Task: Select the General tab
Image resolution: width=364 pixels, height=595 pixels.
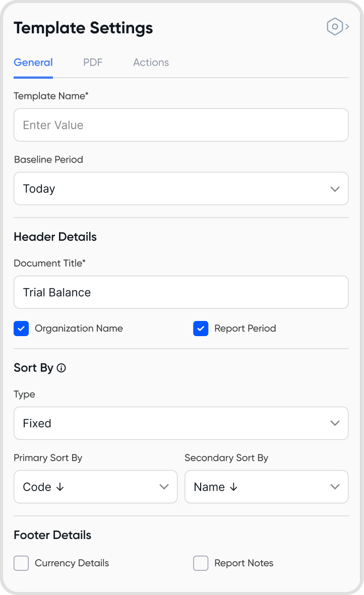Action: tap(33, 63)
